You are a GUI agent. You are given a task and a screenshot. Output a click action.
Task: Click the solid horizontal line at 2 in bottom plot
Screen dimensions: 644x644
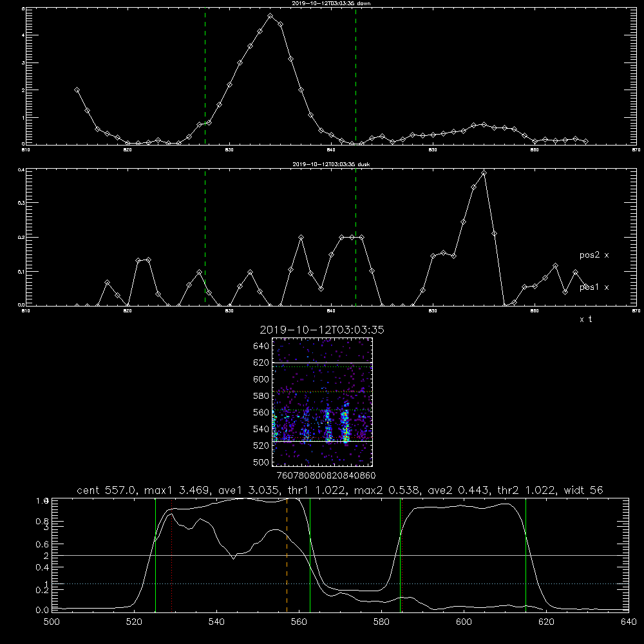click(340, 555)
